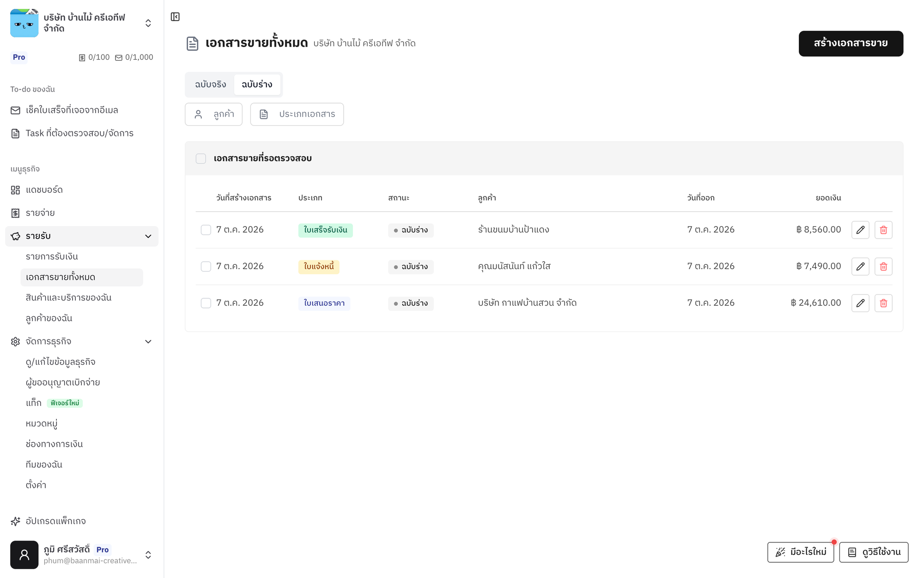Image resolution: width=924 pixels, height=578 pixels.
Task: Click the วันที่สร้างเอกสาร column header
Action: click(243, 198)
